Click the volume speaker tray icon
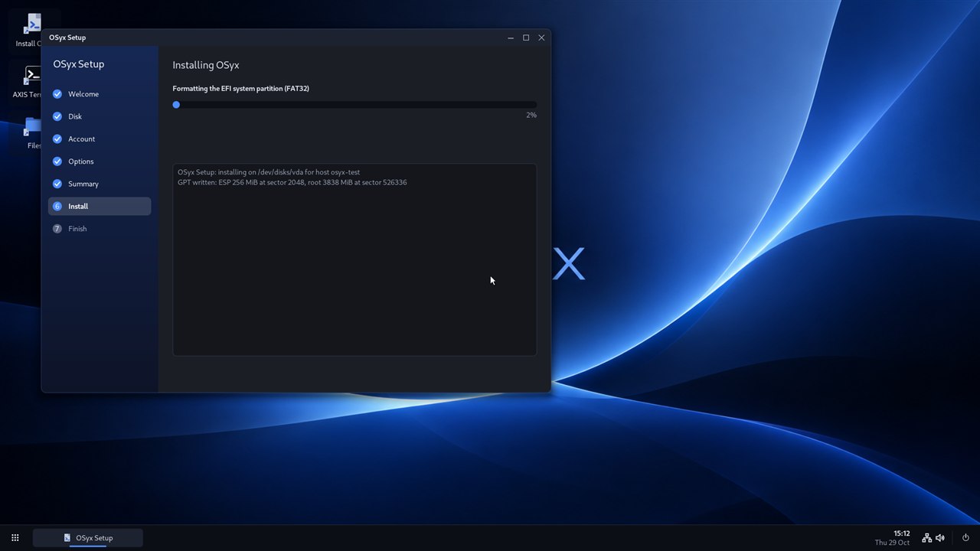Screen dimensions: 980x551 pos(940,538)
